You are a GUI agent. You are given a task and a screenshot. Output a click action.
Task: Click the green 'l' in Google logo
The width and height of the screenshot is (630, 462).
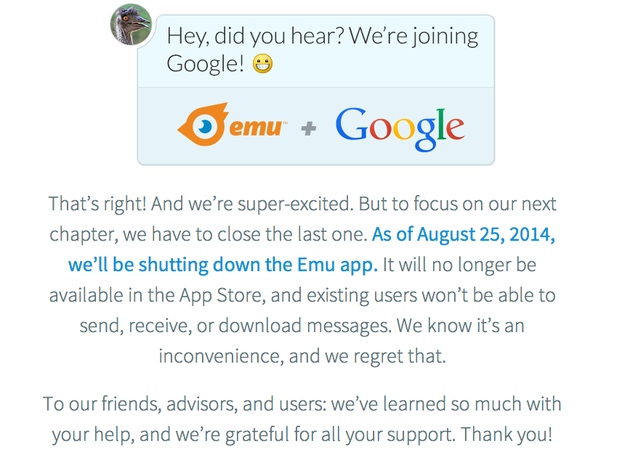[441, 124]
